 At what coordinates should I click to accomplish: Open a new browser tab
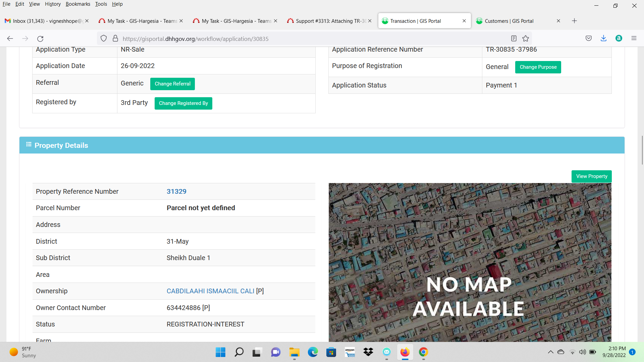click(x=574, y=21)
